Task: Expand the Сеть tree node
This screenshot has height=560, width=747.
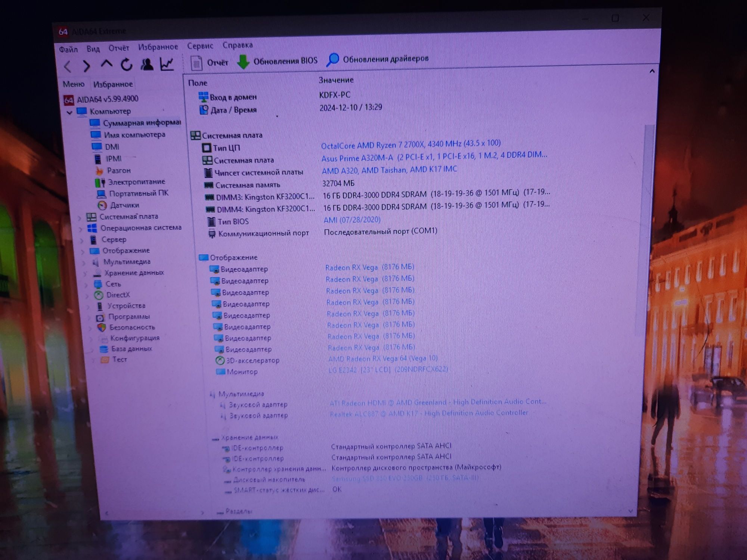Action: [87, 285]
